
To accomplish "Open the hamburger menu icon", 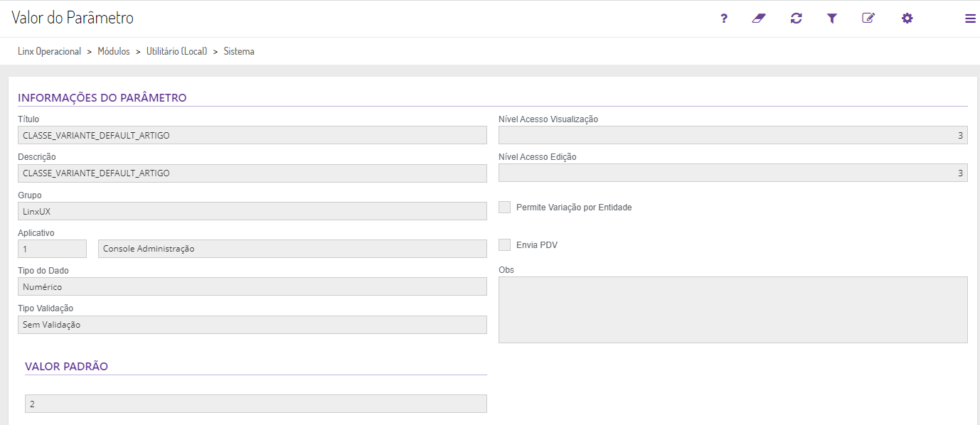I will coord(970,18).
